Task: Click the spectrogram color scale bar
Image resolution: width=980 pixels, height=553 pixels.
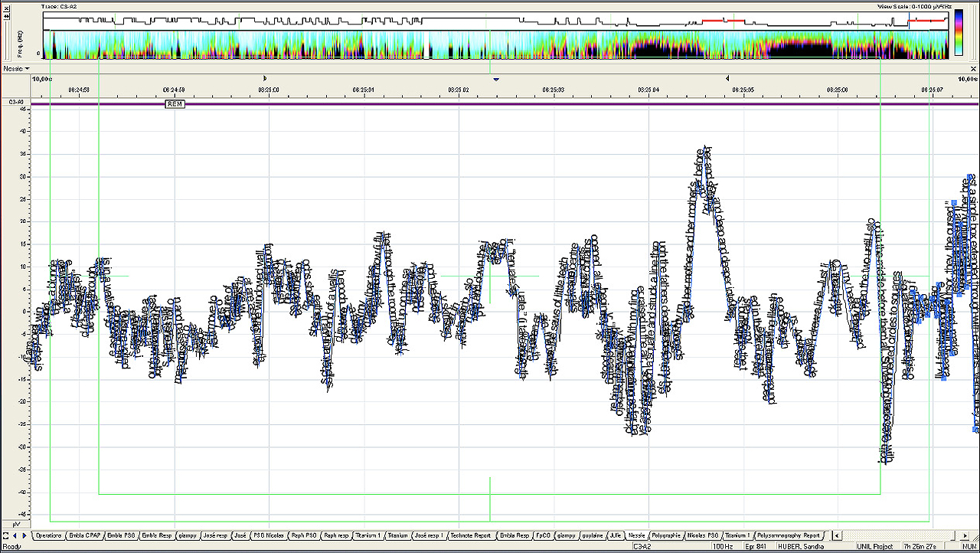Action: pos(959,33)
